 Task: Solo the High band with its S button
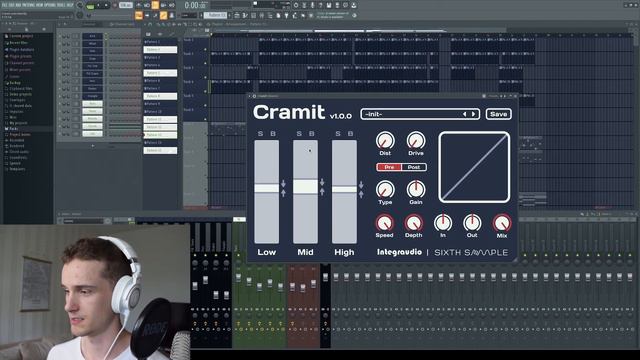pos(338,134)
